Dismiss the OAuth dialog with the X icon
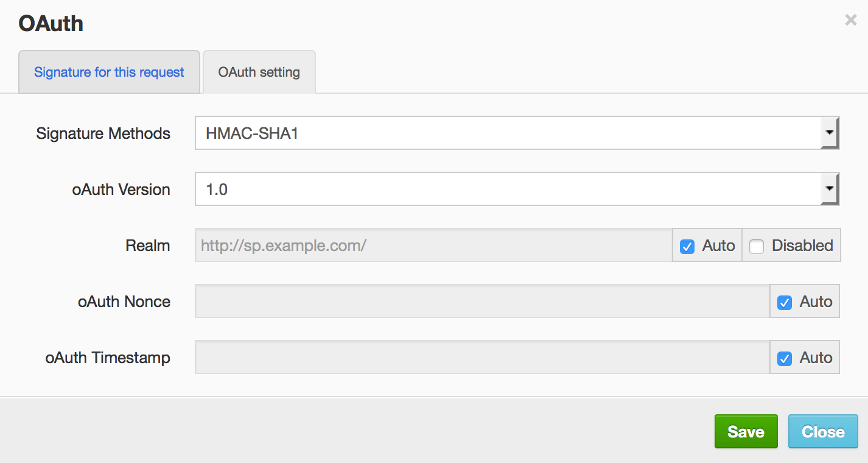The width and height of the screenshot is (868, 463). click(850, 21)
